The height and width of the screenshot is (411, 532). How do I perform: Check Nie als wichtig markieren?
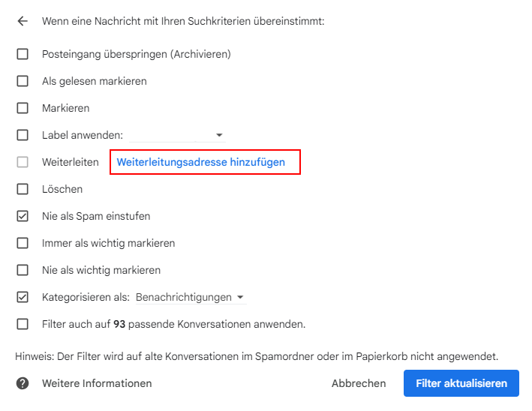pyautogui.click(x=23, y=270)
